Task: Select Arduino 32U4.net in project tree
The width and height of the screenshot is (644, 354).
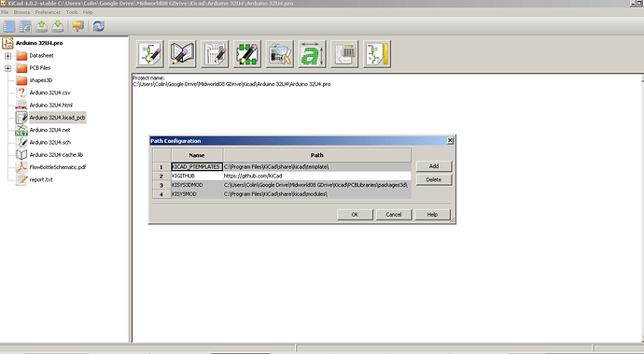Action: click(x=49, y=130)
